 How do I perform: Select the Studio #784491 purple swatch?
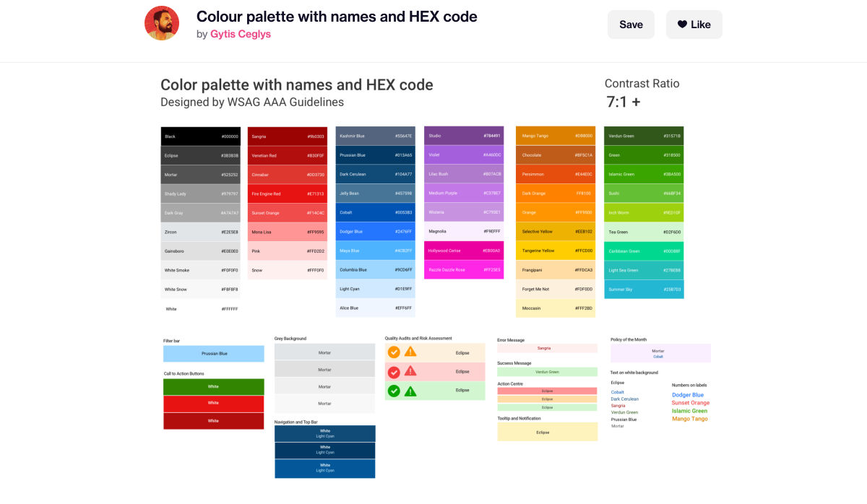coord(464,136)
